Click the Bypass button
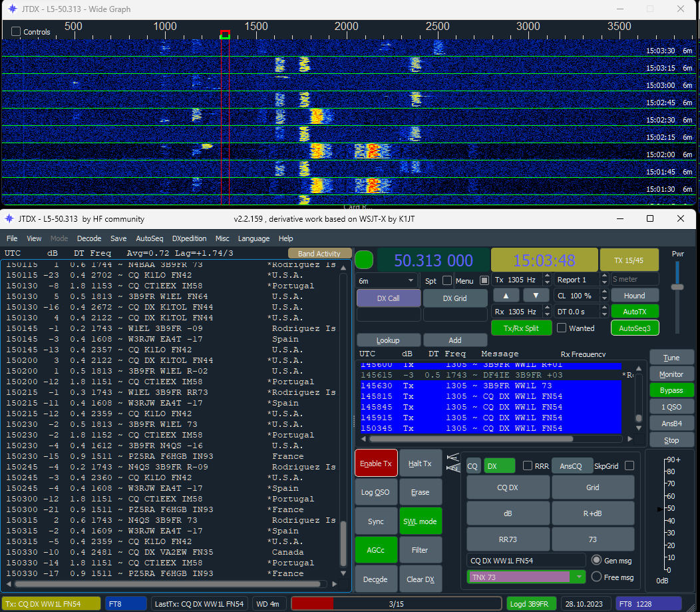This screenshot has width=700, height=612. point(671,390)
